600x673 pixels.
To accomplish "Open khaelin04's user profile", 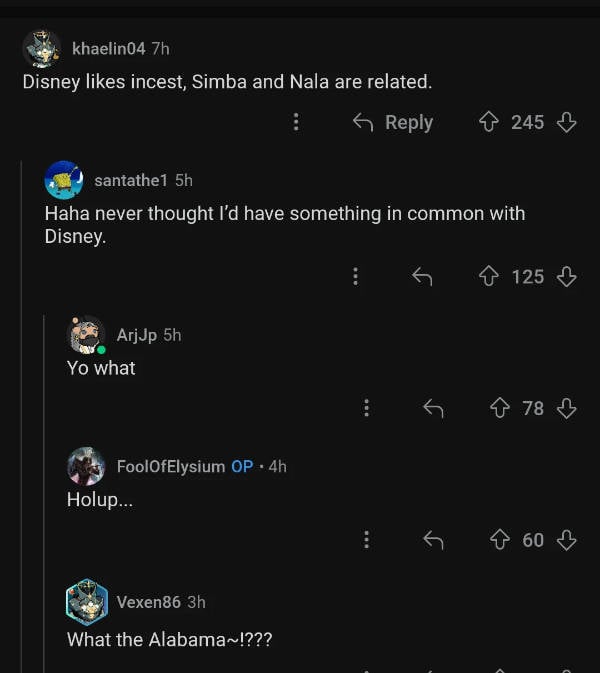I will tap(109, 48).
